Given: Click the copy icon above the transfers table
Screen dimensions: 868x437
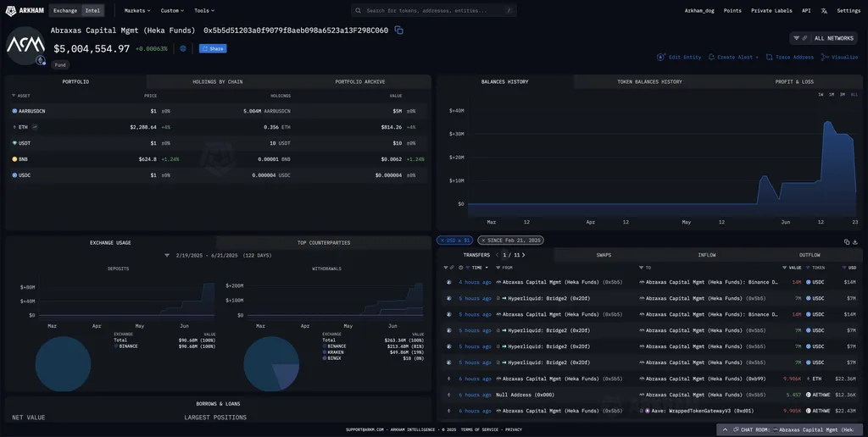Looking at the screenshot, I should click(x=845, y=241).
